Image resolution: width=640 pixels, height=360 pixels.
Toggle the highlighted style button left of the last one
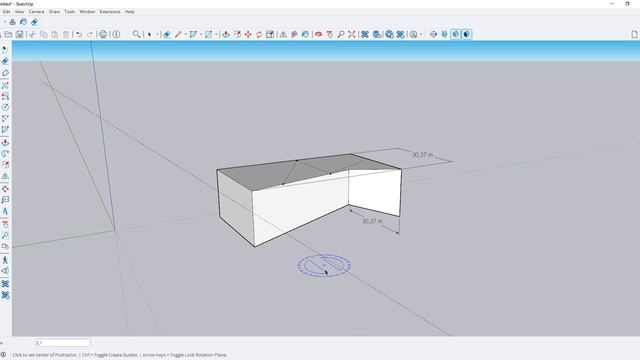pyautogui.click(x=456, y=34)
